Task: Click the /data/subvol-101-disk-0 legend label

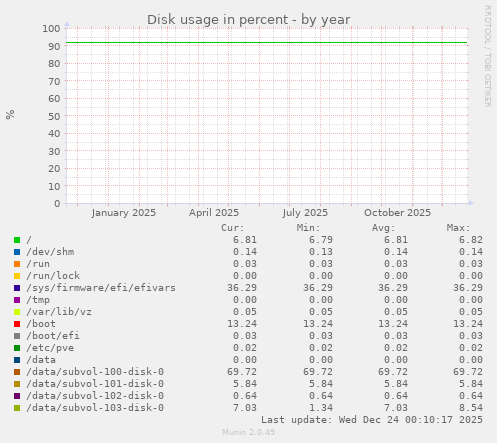Action: (x=95, y=384)
